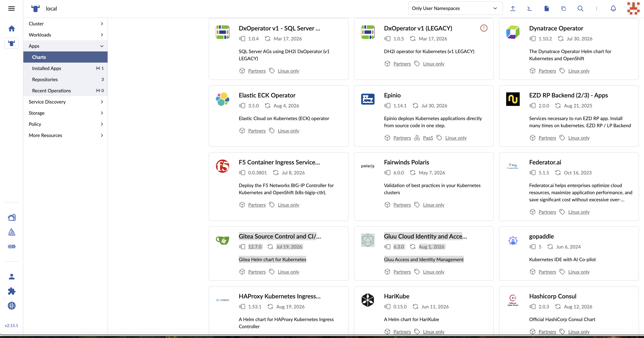Open Installed Apps
Viewport: 644px width, 338px height.
tap(65, 68)
